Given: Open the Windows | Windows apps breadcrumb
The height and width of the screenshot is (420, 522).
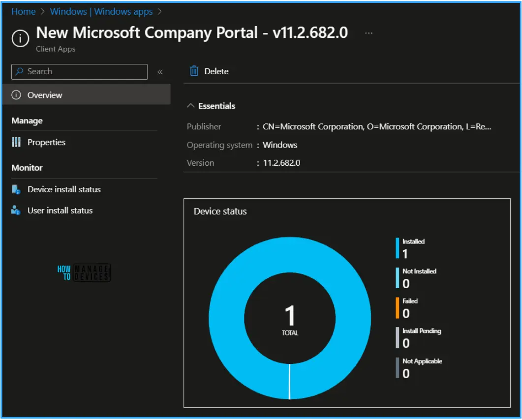Looking at the screenshot, I should (101, 12).
